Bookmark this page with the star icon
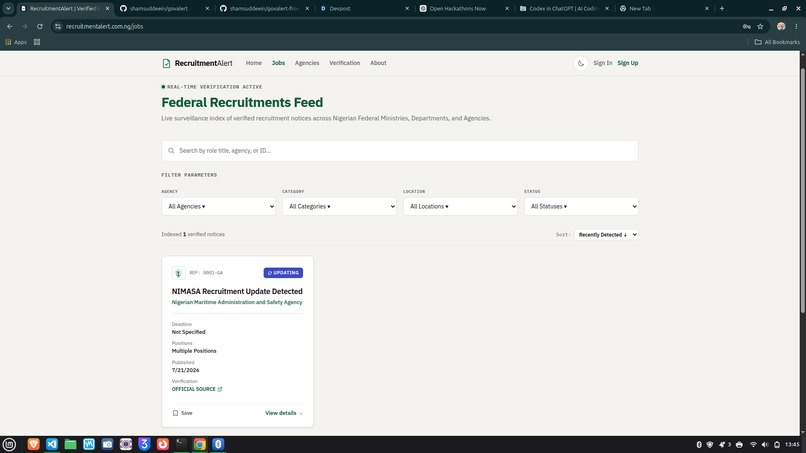The image size is (806, 453). pos(760,26)
